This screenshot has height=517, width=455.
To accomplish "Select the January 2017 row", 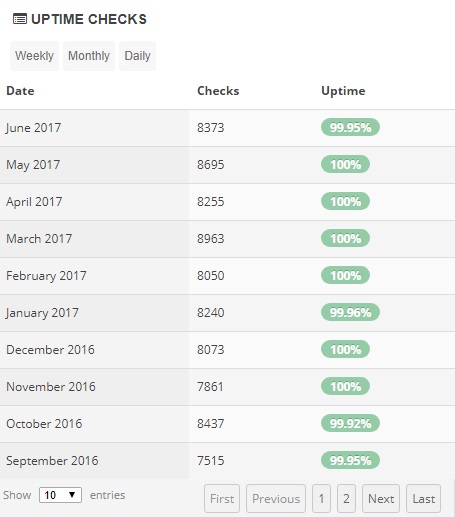I will 227,313.
